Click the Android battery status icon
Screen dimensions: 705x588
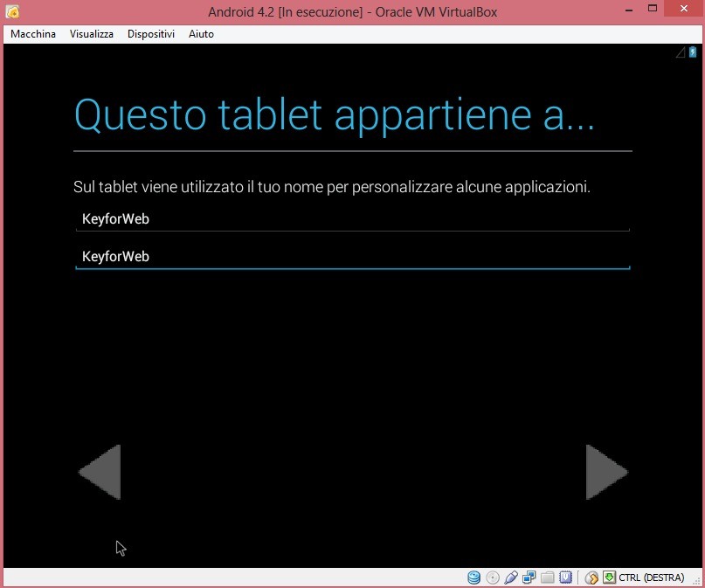pos(693,52)
